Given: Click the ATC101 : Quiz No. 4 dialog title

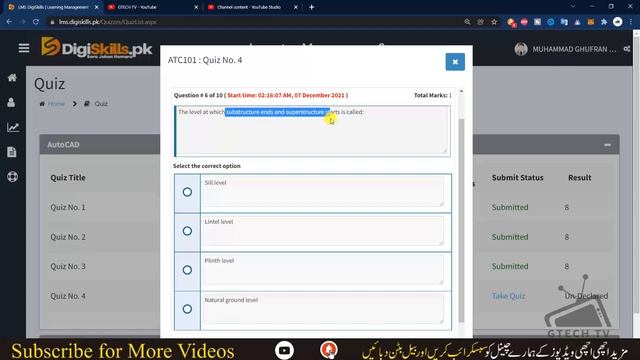Looking at the screenshot, I should (205, 60).
